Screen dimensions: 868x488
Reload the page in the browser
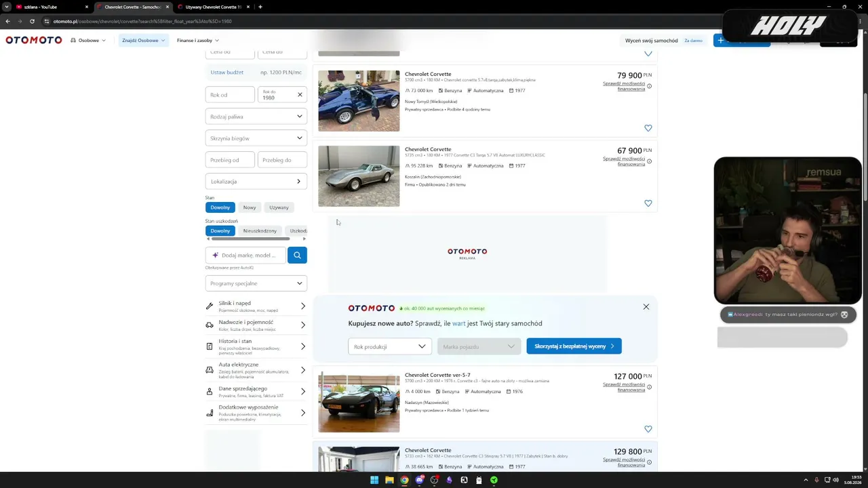click(32, 21)
